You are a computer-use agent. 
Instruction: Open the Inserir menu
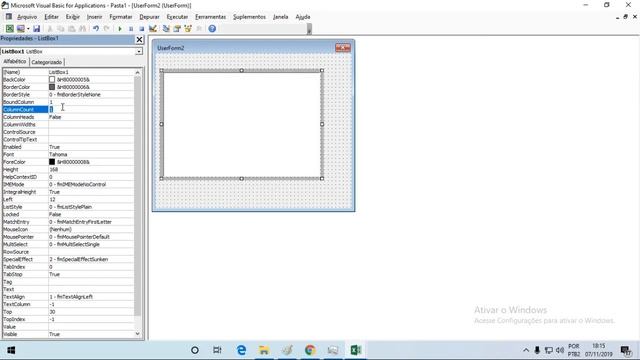[94, 17]
